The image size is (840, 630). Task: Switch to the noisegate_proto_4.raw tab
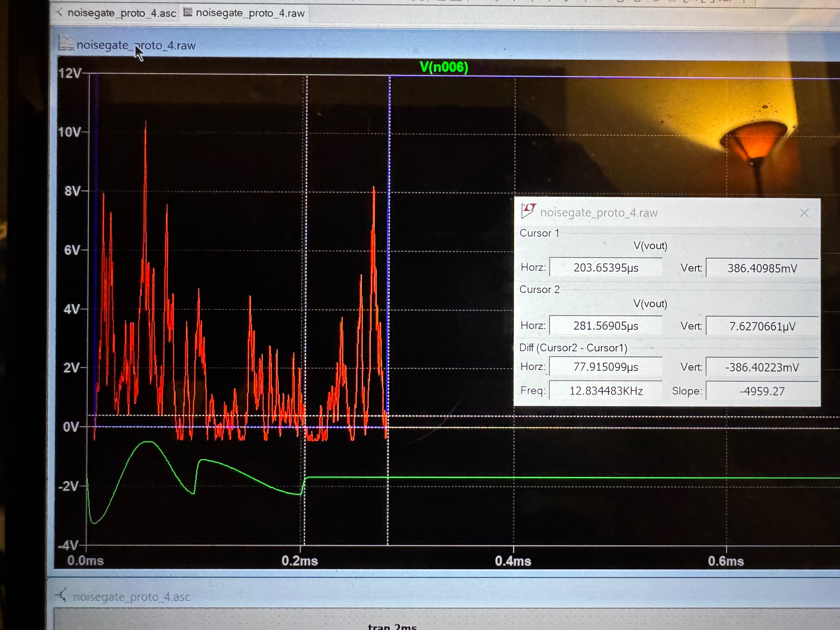[244, 13]
